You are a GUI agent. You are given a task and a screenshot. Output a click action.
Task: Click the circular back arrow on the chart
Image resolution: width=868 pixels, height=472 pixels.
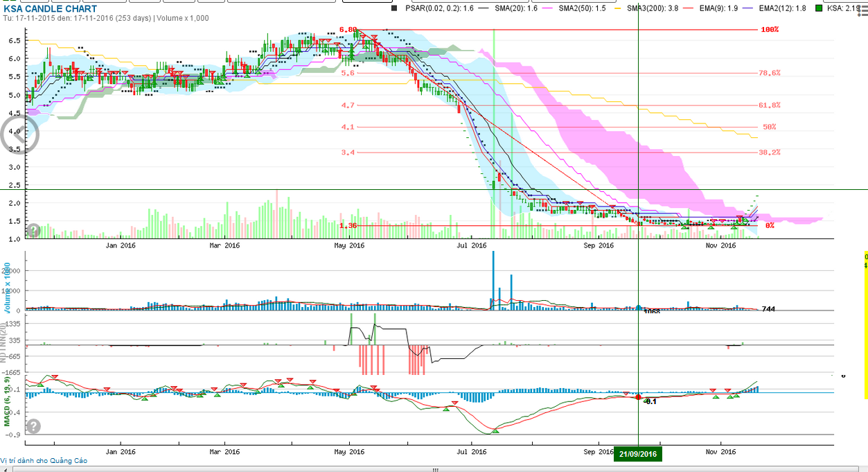tap(19, 134)
